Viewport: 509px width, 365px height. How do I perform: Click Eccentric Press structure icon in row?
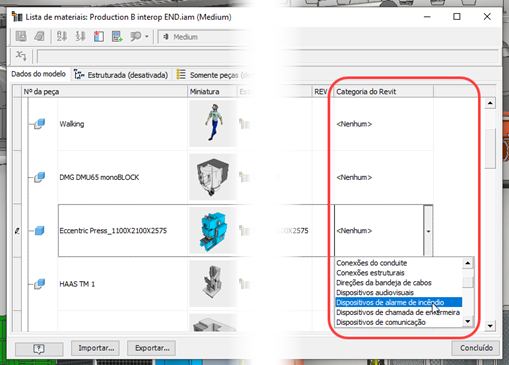(x=245, y=230)
